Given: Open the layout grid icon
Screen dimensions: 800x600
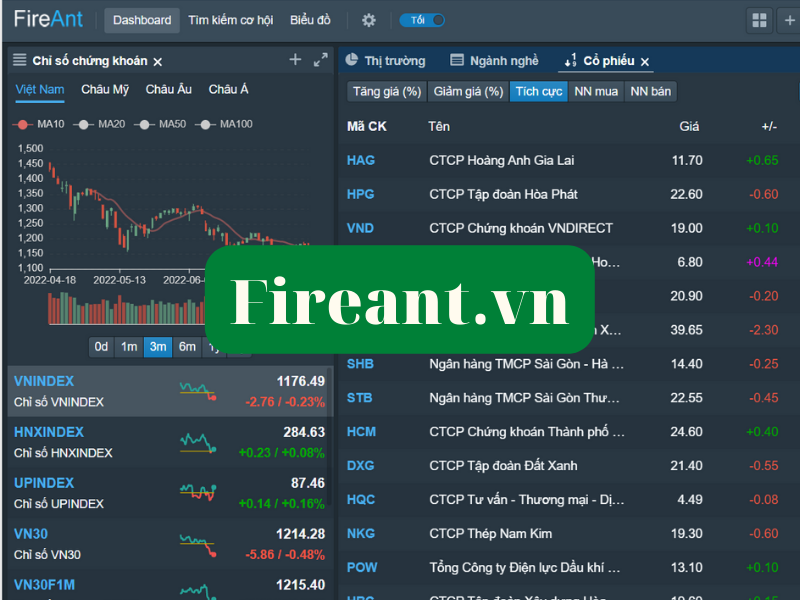Looking at the screenshot, I should click(x=759, y=20).
